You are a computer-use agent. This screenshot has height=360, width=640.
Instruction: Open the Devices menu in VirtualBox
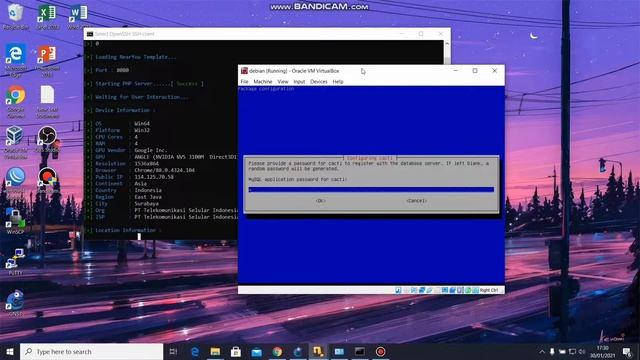pyautogui.click(x=319, y=82)
